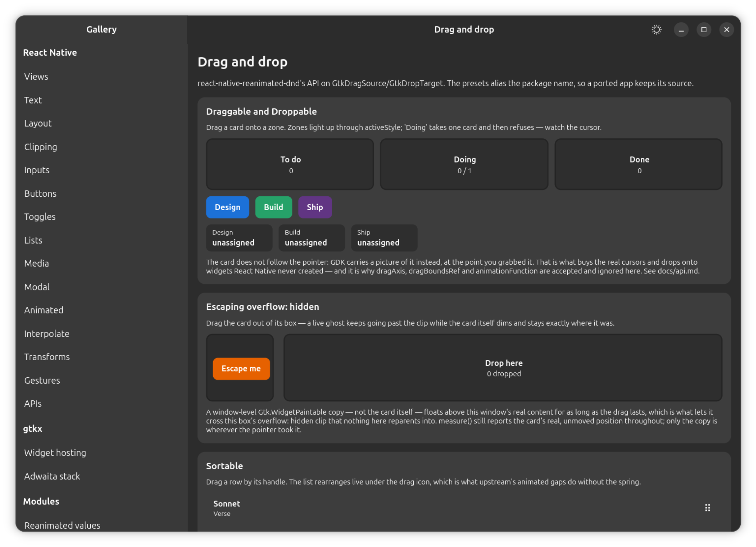756x547 pixels.
Task: Click the Ship unassigned status box
Action: click(384, 238)
